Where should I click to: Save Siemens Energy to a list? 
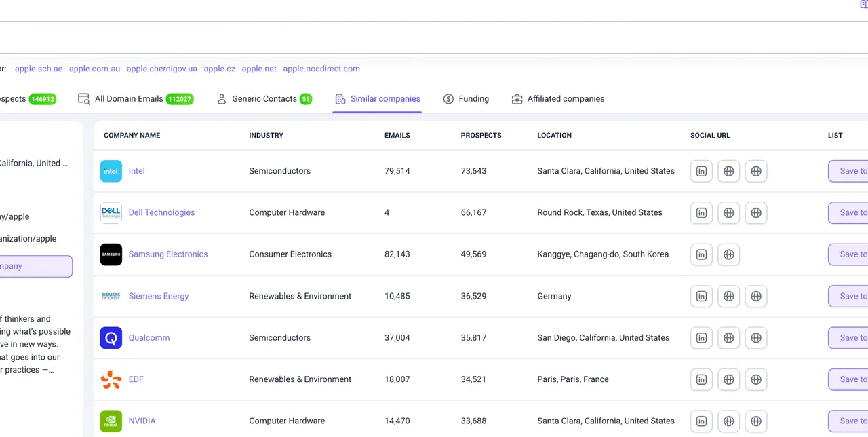pos(848,296)
